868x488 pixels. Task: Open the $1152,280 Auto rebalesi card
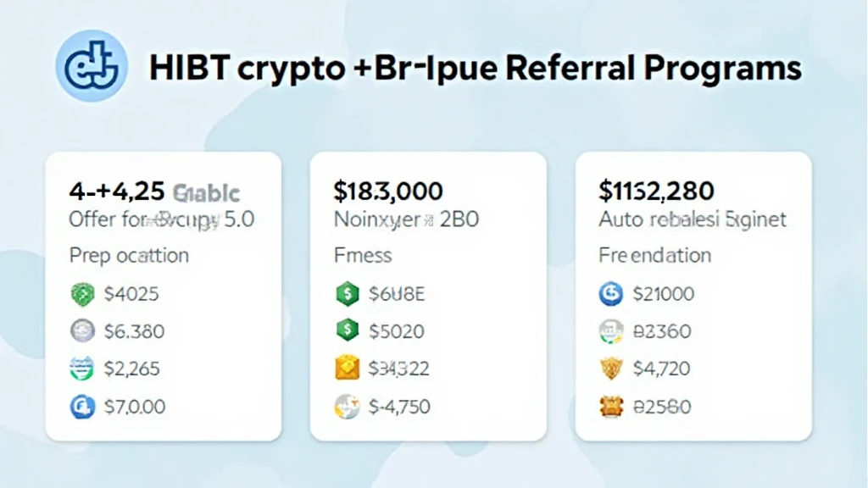(x=693, y=297)
